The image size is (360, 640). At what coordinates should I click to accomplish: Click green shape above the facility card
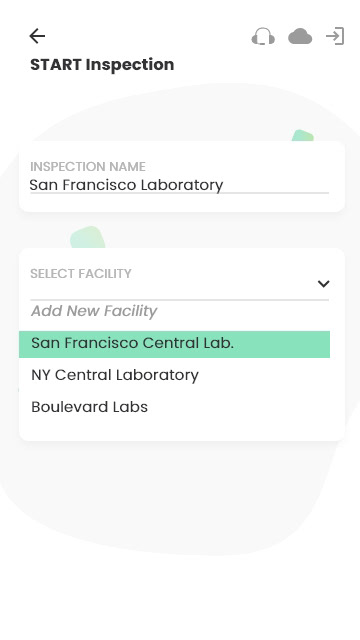(x=87, y=237)
